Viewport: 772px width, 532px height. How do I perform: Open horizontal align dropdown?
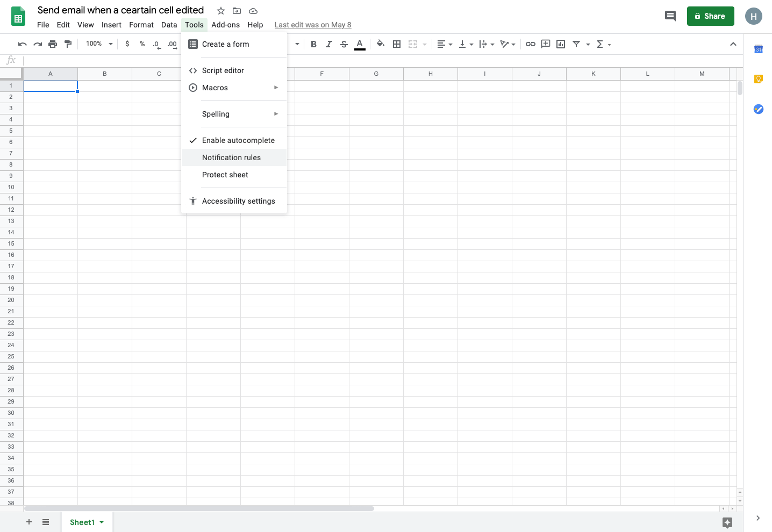click(445, 44)
